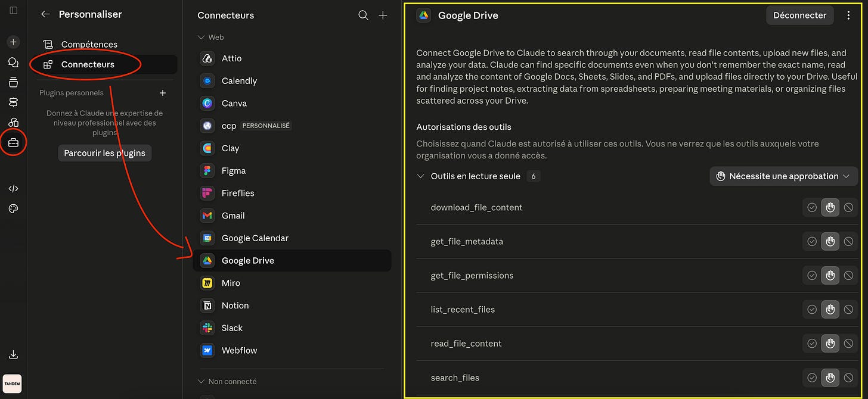Viewport: 868px width, 399px height.
Task: Select the Fireflies connector
Action: point(292,193)
